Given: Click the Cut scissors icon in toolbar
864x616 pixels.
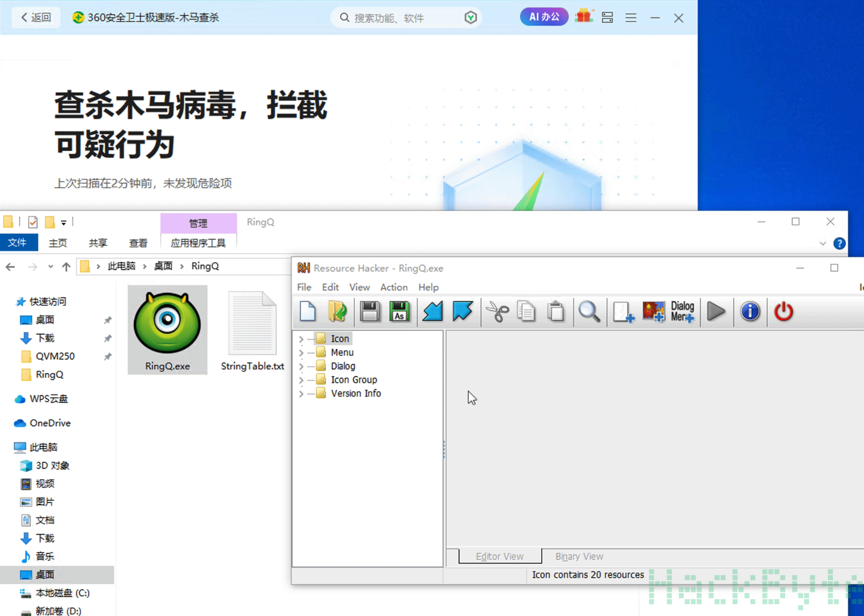Looking at the screenshot, I should click(x=497, y=312).
